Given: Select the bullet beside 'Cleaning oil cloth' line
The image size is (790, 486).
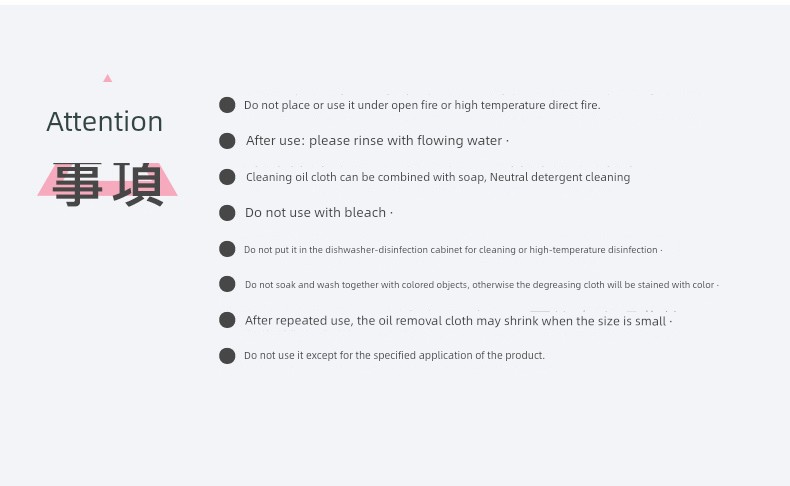Looking at the screenshot, I should click(227, 177).
